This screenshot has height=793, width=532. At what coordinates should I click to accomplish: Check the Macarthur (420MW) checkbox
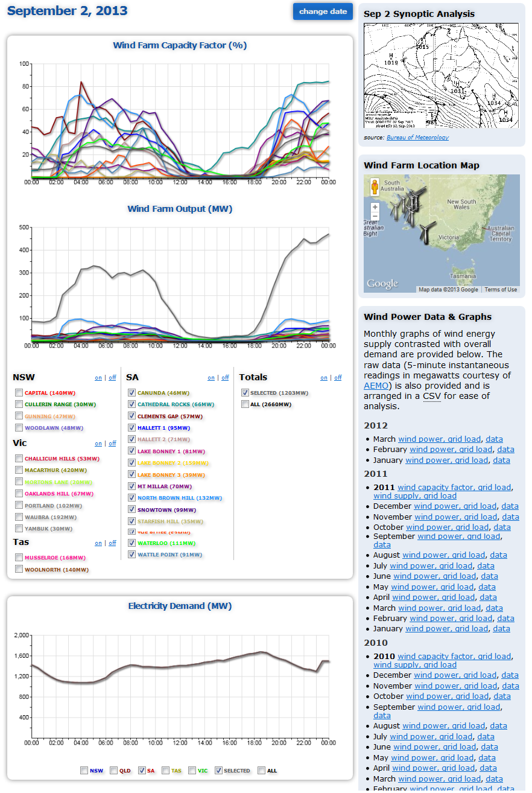point(19,470)
